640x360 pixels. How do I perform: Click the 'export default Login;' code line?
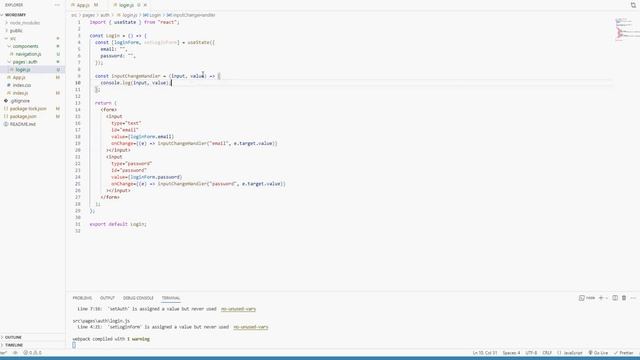point(118,224)
